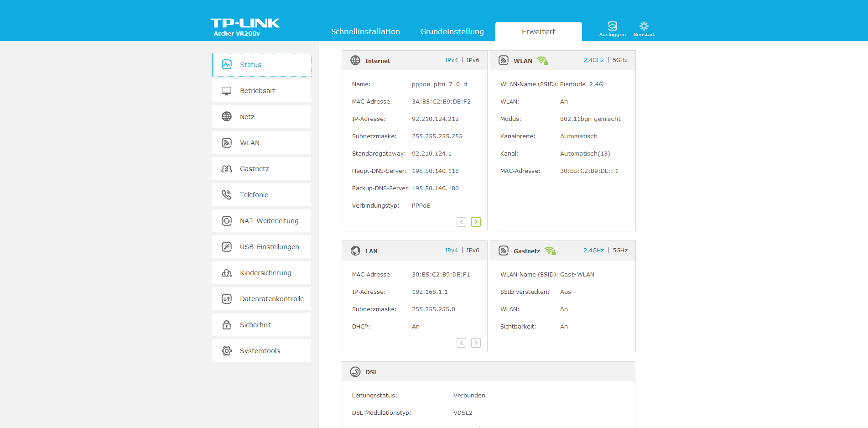868x428 pixels.
Task: Click the Datenratenkontrolle sidebar icon
Action: pyautogui.click(x=226, y=299)
